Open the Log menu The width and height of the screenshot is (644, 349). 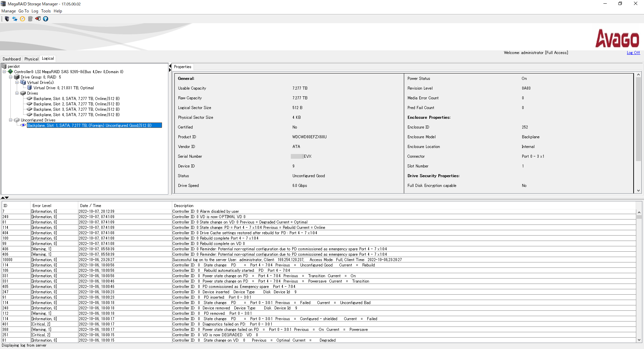click(35, 11)
